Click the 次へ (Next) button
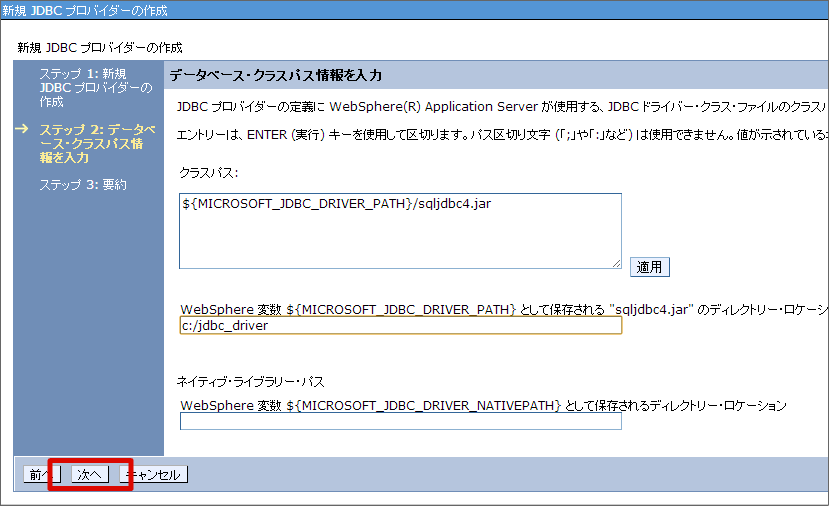Screen dimensions: 829x506 [x=90, y=474]
